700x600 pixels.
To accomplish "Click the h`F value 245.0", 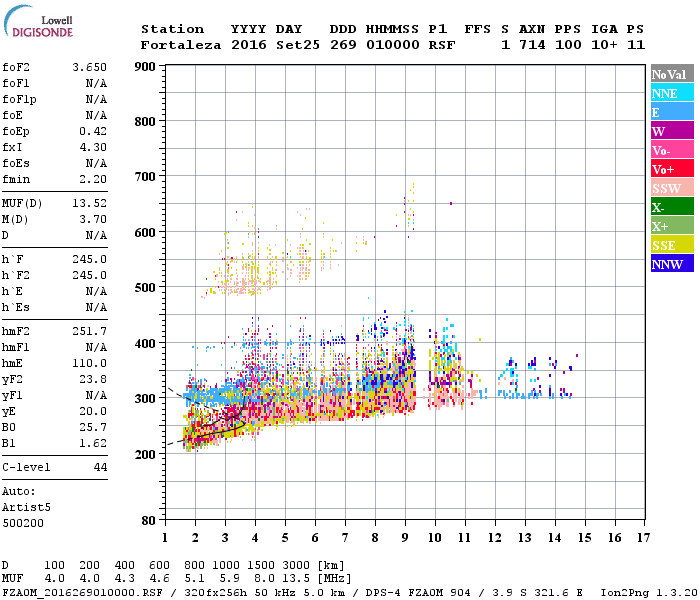I will coord(90,259).
